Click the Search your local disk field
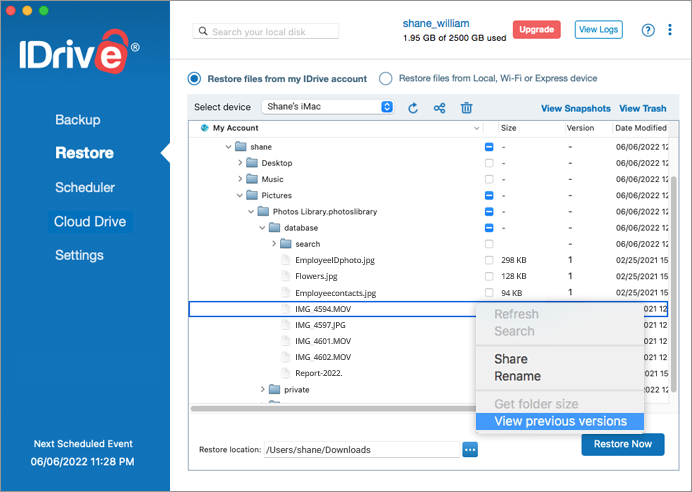This screenshot has height=492, width=692. [x=266, y=31]
